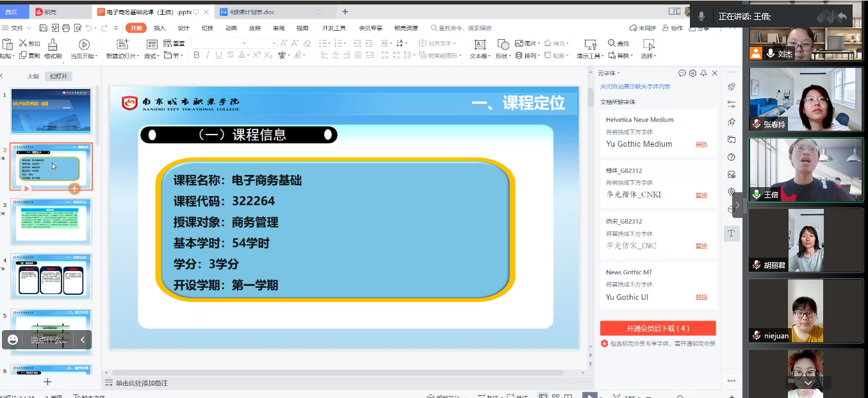Open the Find (查找) tool
Screen dimensions: 868x398
618,44
